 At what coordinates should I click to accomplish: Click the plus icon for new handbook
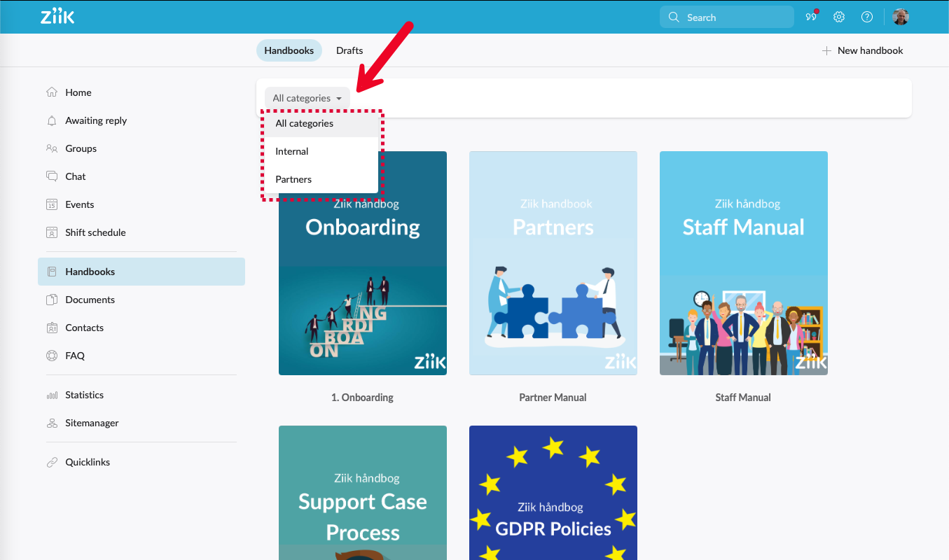point(826,50)
